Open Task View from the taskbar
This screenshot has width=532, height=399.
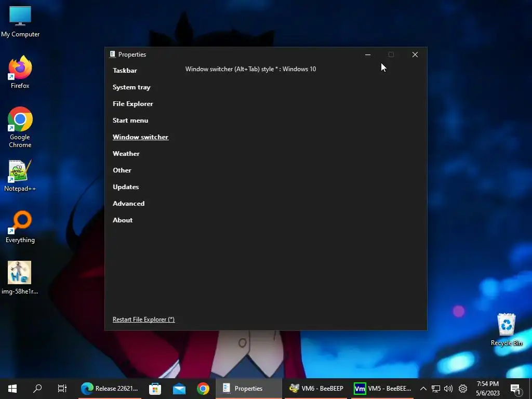click(x=62, y=389)
